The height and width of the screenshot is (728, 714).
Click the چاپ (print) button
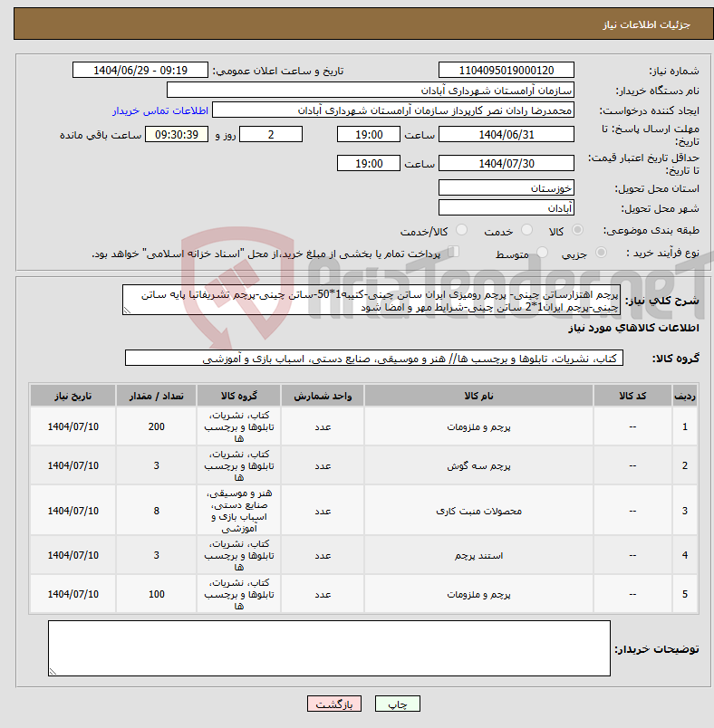(397, 704)
